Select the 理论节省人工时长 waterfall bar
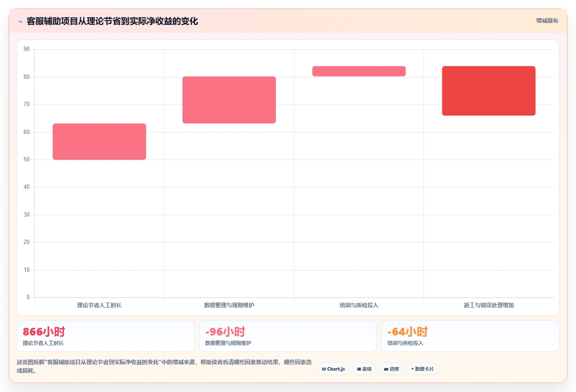The width and height of the screenshot is (576, 392). coord(99,142)
